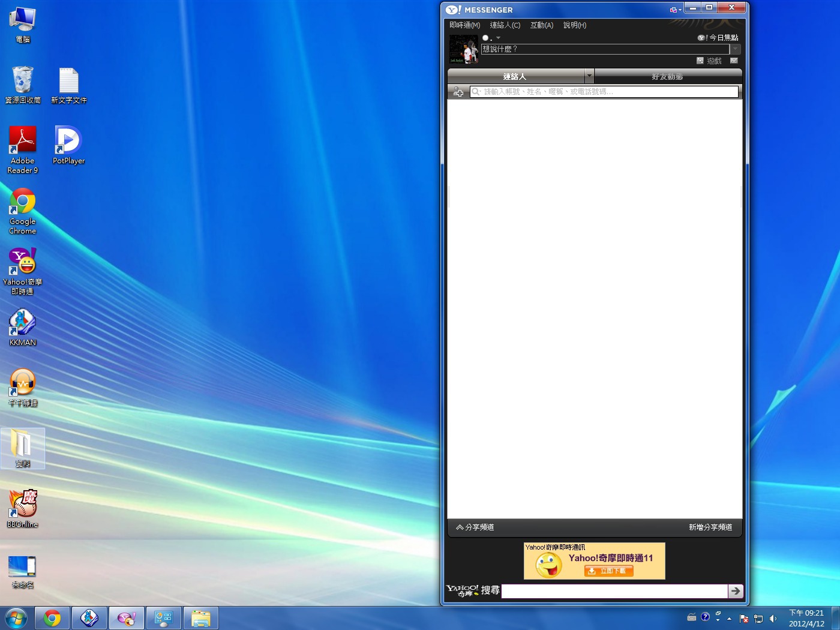Screen dimensions: 840x630
Task: Click the control panel taskbar button
Action: (x=164, y=618)
